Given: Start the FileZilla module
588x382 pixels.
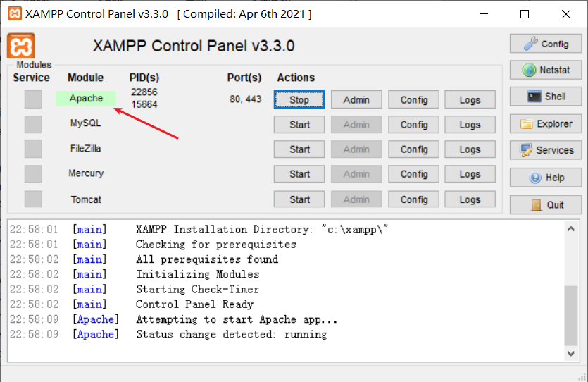Looking at the screenshot, I should (x=299, y=149).
